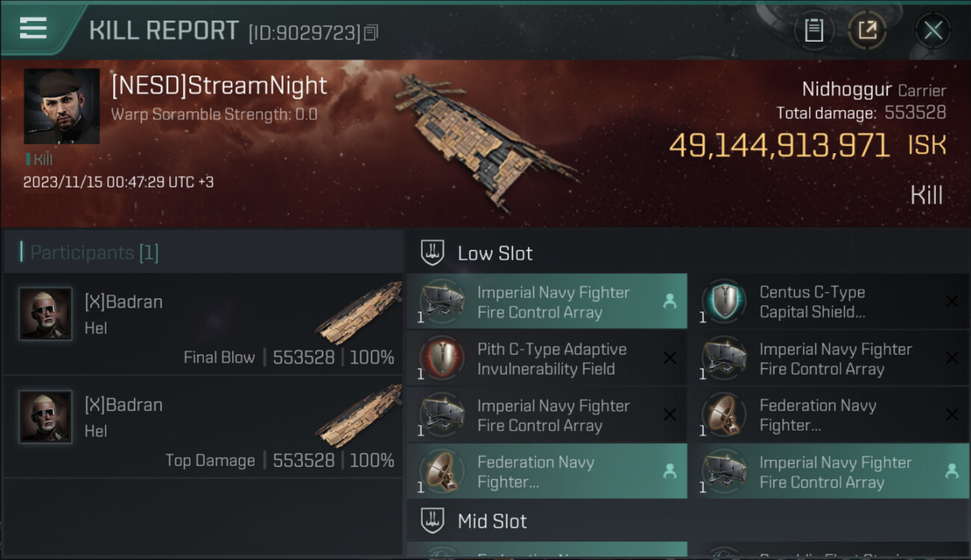Click the X mark on Centus C-Type row

tap(952, 302)
